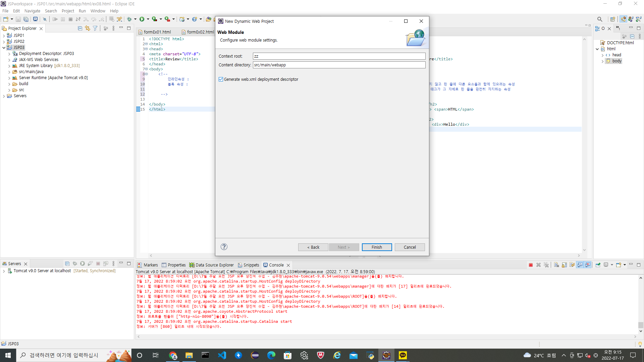Viewport: 644px width, 362px height.
Task: Uncheck Generate web.xml deployment descriptor
Action: 221,79
